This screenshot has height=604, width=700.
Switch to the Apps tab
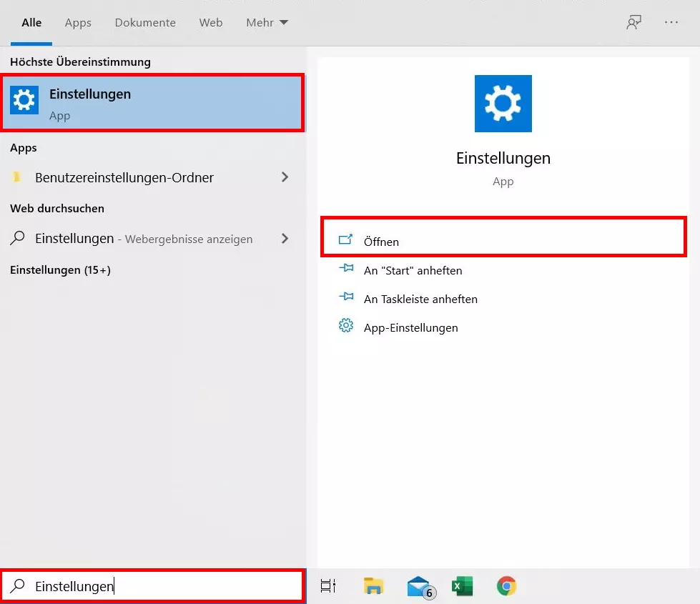(78, 22)
